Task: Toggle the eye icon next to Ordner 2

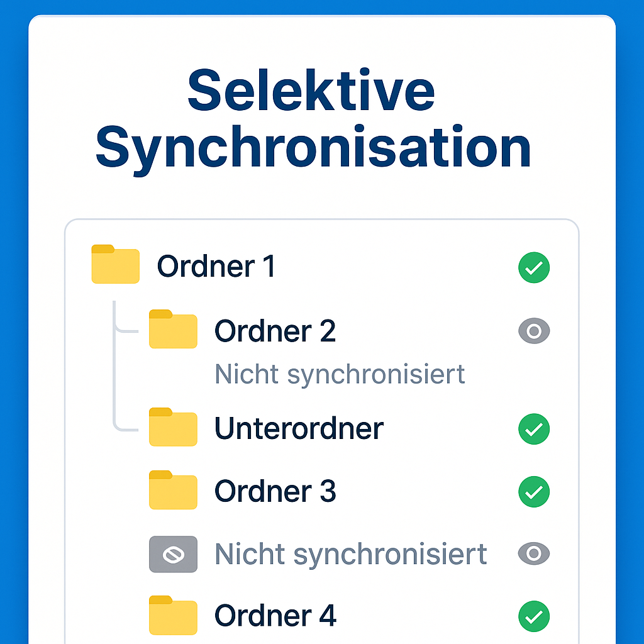Action: pos(534,331)
